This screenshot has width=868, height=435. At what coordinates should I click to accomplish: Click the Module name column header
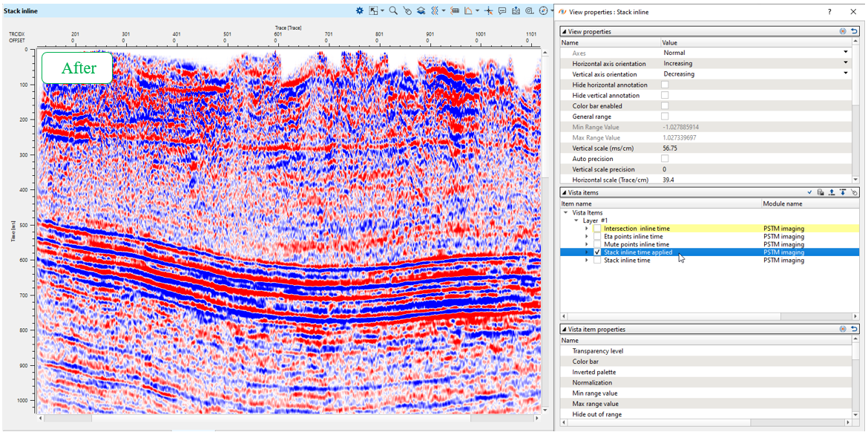click(782, 203)
